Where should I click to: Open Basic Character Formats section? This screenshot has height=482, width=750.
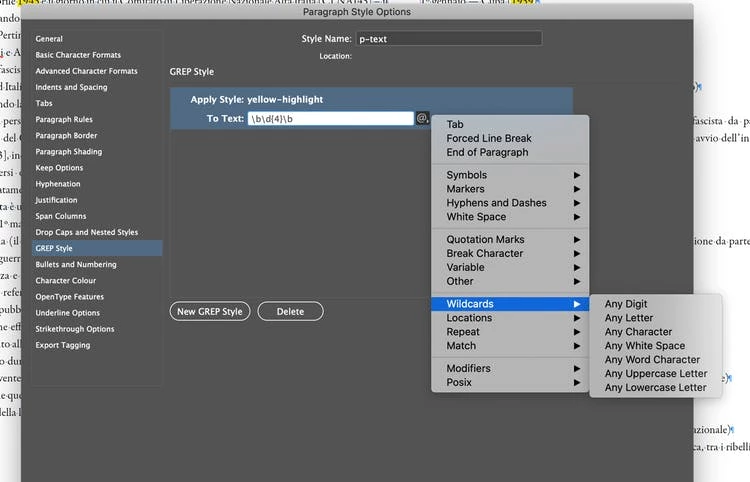coord(78,55)
